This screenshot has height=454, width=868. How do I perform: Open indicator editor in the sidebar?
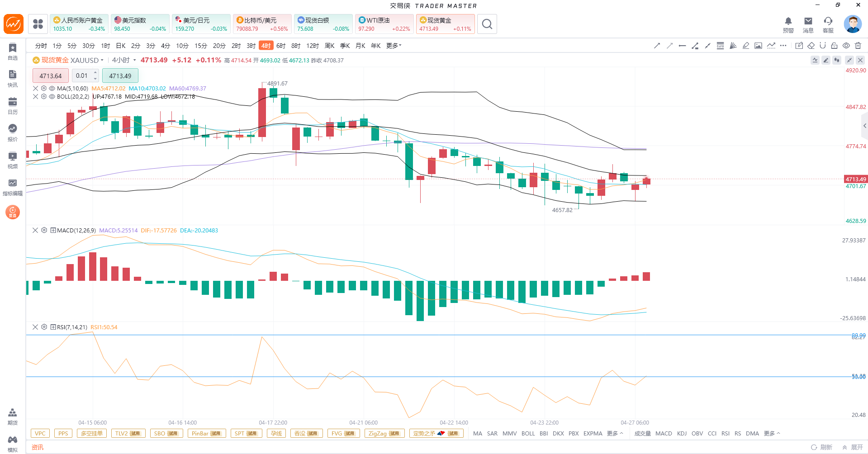pos(13,187)
